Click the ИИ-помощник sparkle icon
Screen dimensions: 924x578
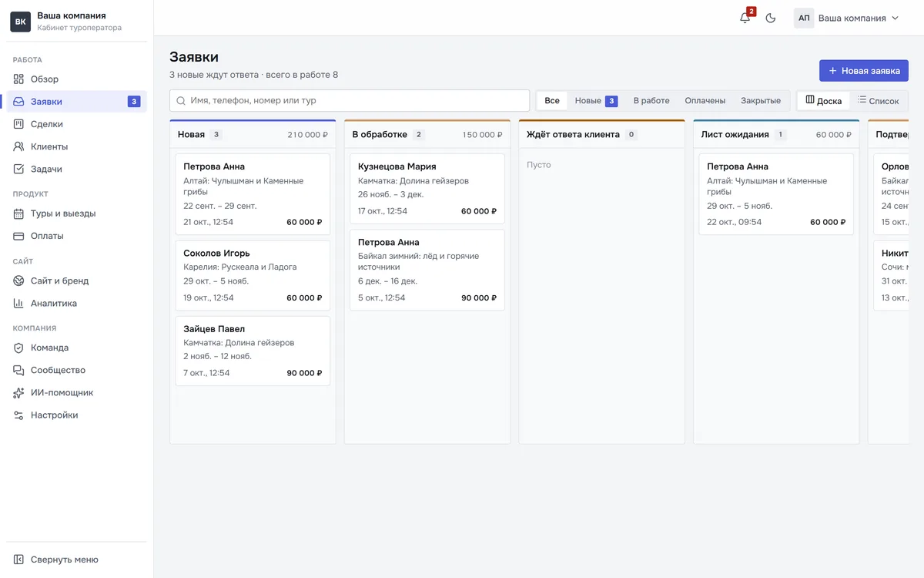tap(19, 392)
